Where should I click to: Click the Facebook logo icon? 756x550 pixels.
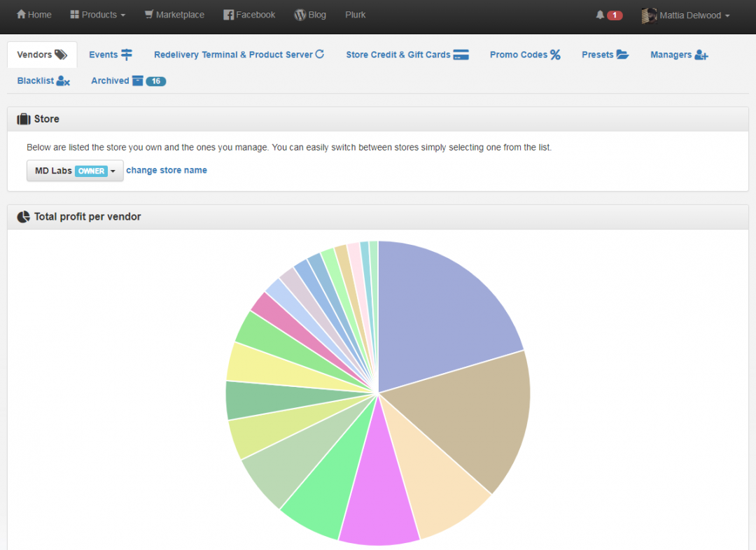[x=228, y=15]
